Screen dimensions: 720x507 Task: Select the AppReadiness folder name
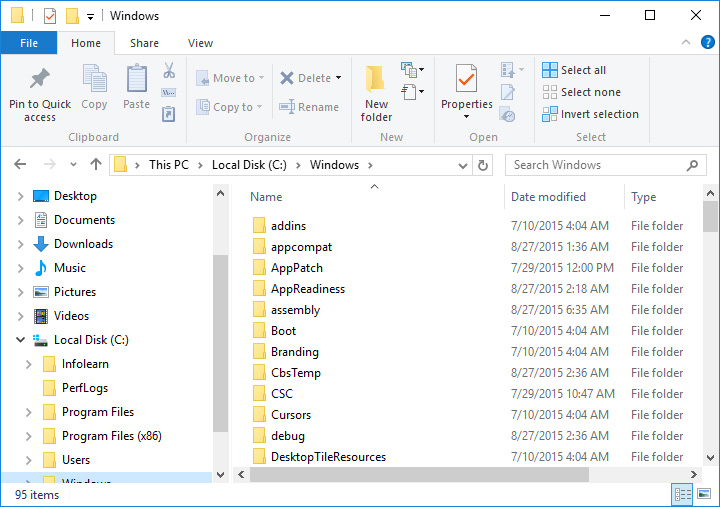tap(308, 289)
